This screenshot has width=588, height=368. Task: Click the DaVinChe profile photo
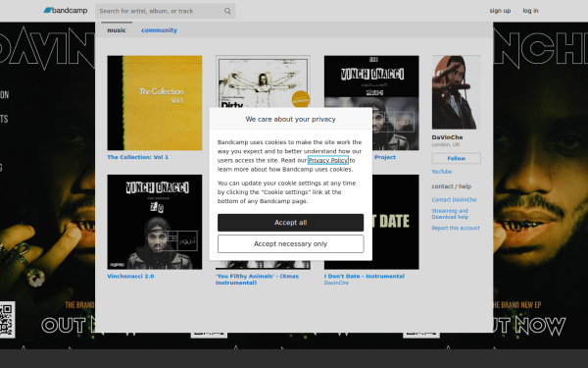[x=456, y=92]
